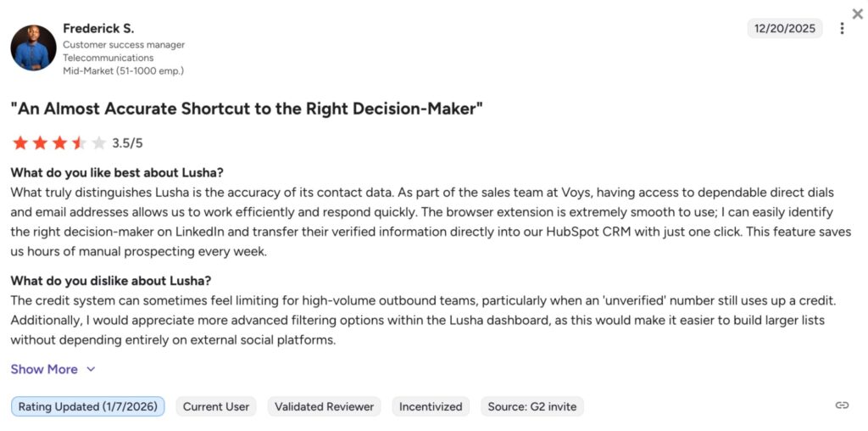Screen dimensions: 868x431
Task: Click the 12/20/2025 date badge
Action: coord(784,29)
